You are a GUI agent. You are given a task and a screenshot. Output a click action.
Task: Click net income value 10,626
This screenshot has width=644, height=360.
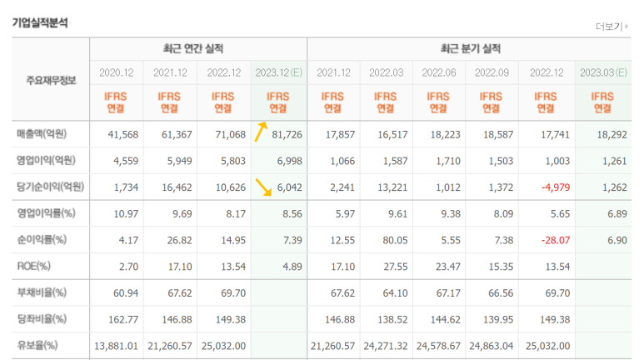coord(231,187)
